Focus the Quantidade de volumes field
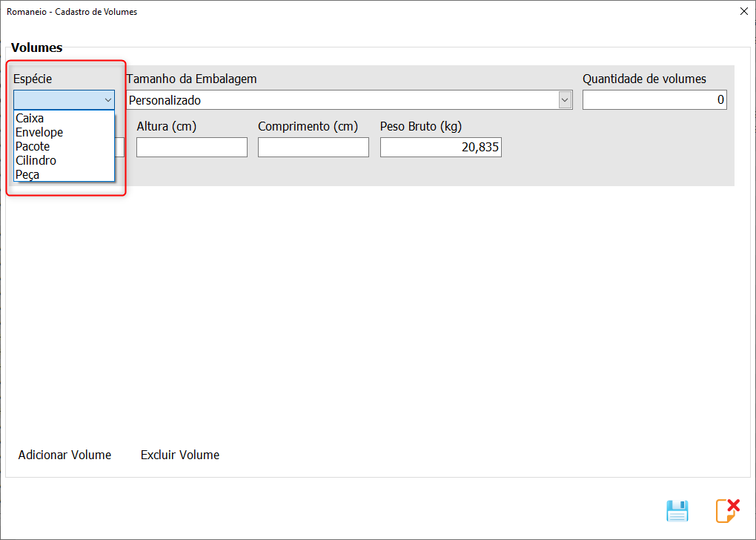The width and height of the screenshot is (756, 540). click(654, 100)
